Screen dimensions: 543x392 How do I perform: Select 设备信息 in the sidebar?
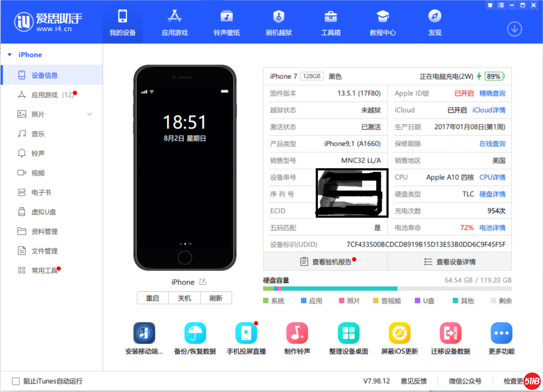52,75
